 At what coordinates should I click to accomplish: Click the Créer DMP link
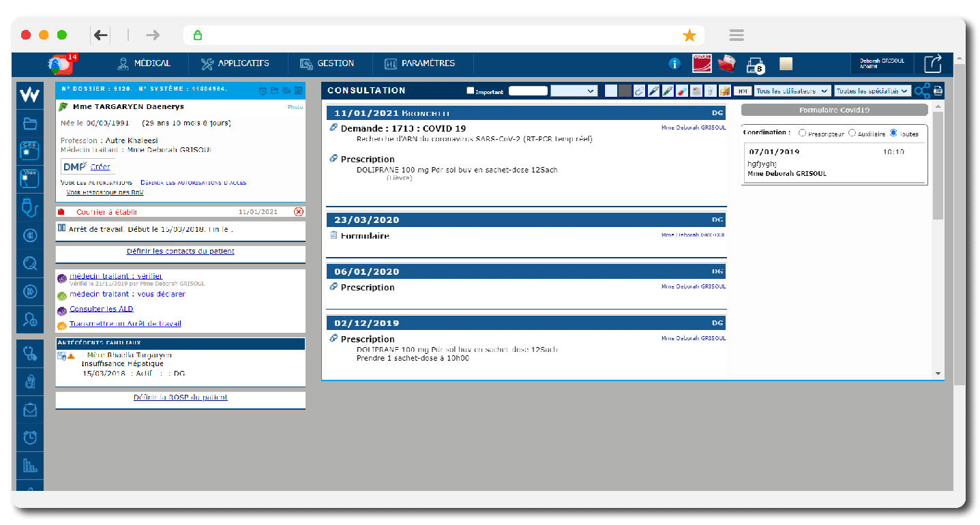point(100,166)
